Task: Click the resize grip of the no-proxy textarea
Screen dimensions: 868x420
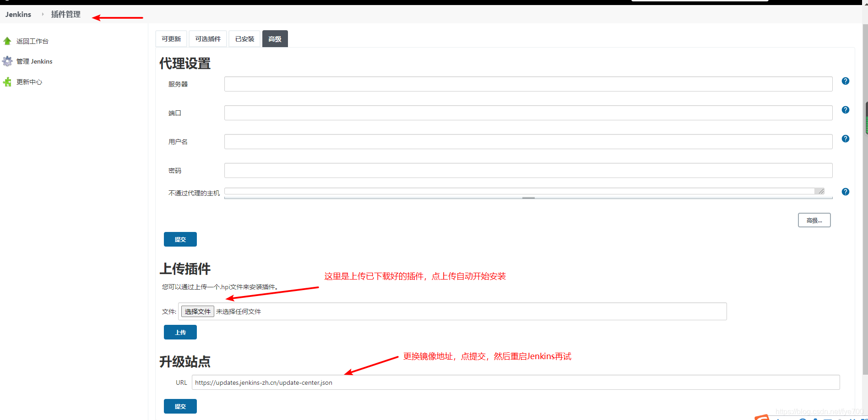Action: pyautogui.click(x=821, y=191)
